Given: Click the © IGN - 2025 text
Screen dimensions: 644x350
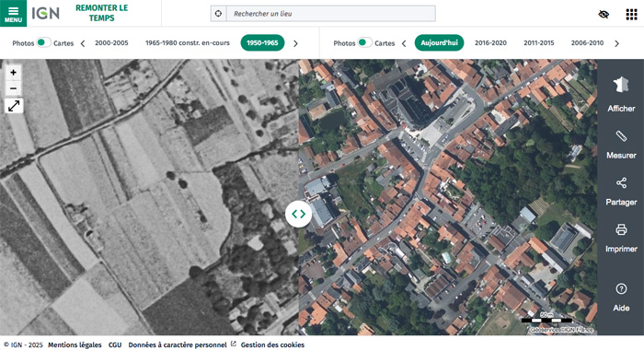Looking at the screenshot, I should (23, 345).
